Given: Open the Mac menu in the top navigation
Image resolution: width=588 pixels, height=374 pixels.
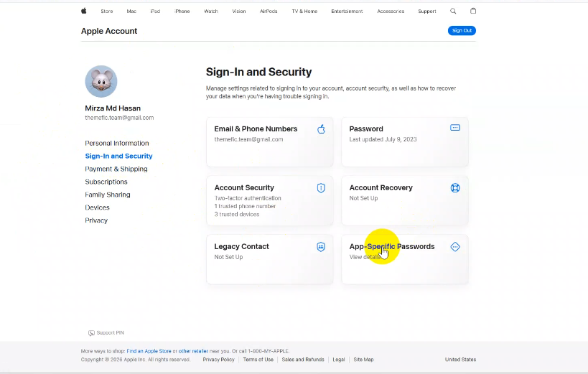Looking at the screenshot, I should (x=131, y=11).
